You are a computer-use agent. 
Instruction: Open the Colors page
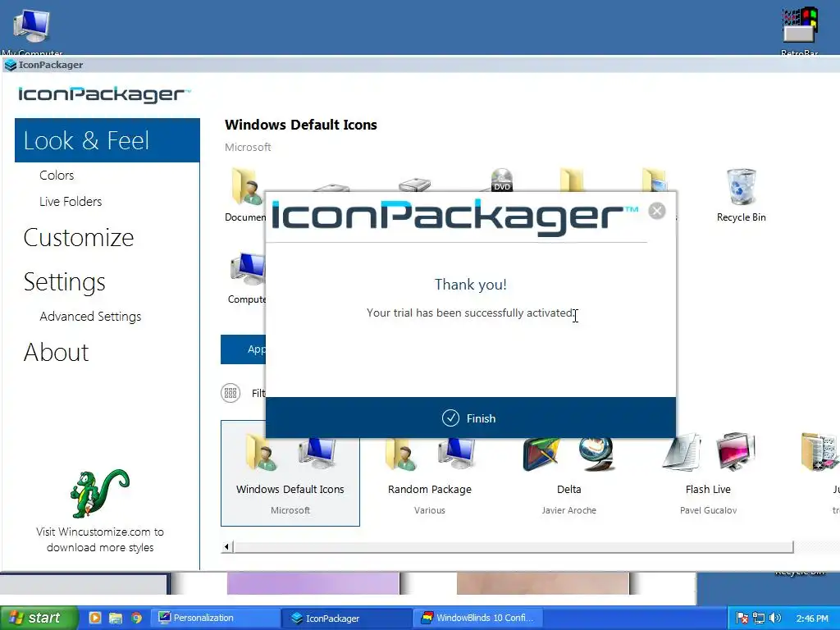[x=57, y=176]
